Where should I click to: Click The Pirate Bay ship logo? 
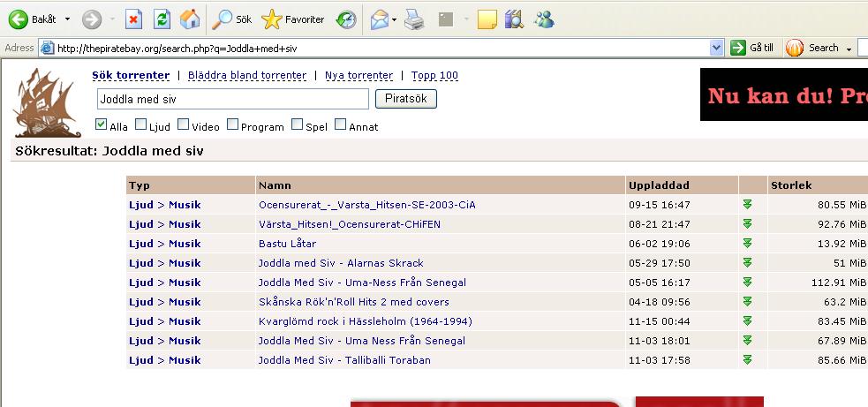click(47, 102)
